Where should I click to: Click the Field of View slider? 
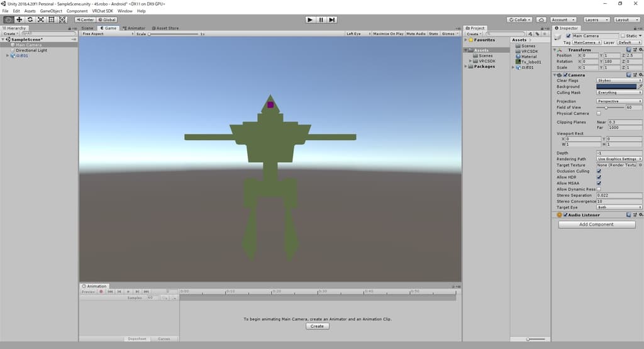(x=610, y=108)
